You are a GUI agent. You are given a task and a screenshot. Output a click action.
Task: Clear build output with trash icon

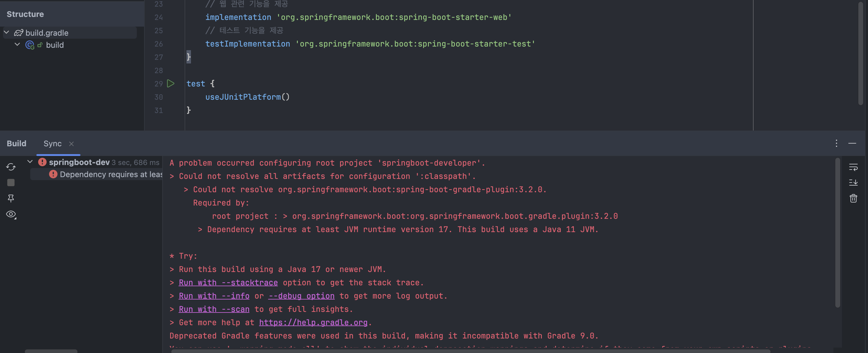pyautogui.click(x=853, y=198)
